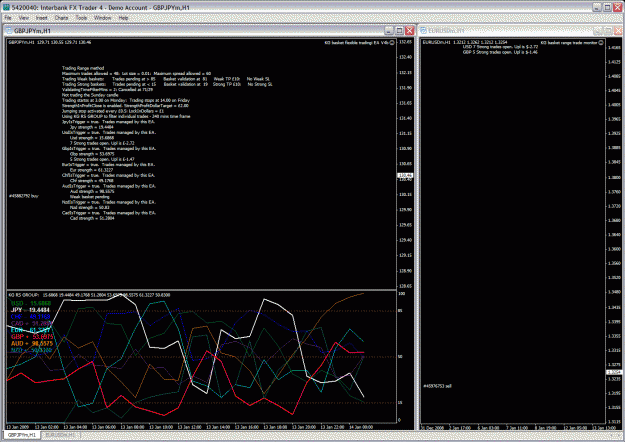Select the #45882792 buy order label
Image resolution: width=625 pixels, height=442 pixels.
(24, 196)
